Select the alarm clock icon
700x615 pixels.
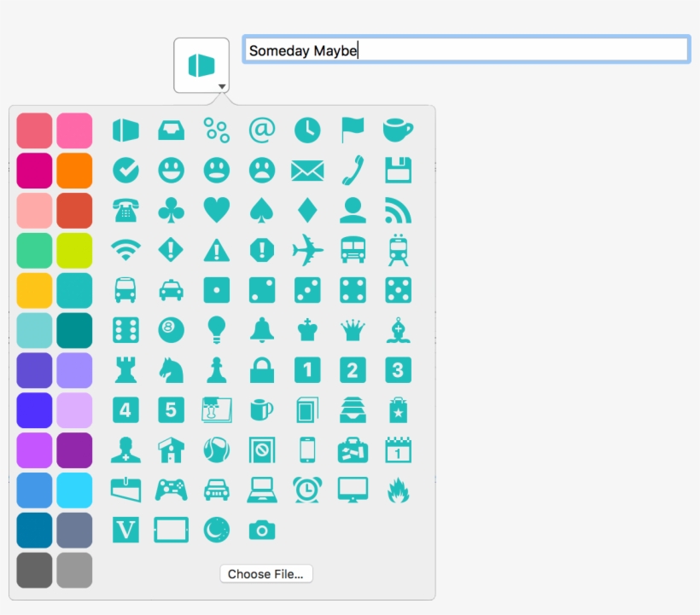click(x=307, y=490)
